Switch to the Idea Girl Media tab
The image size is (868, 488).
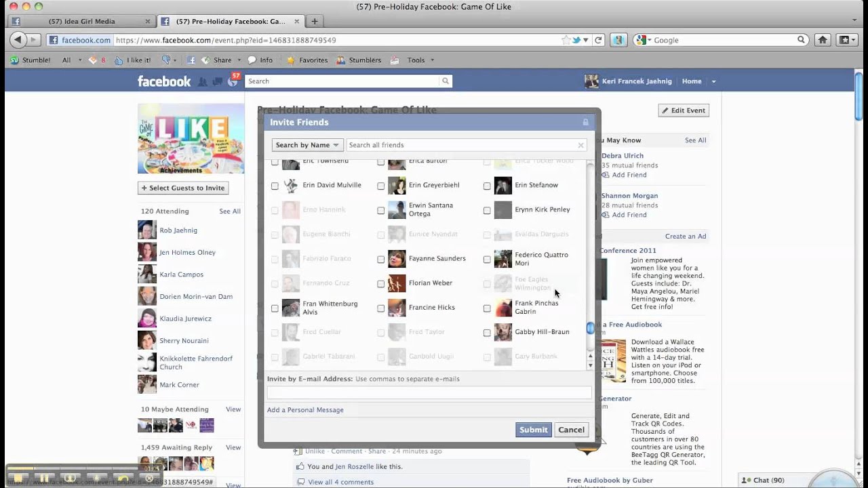coord(81,21)
